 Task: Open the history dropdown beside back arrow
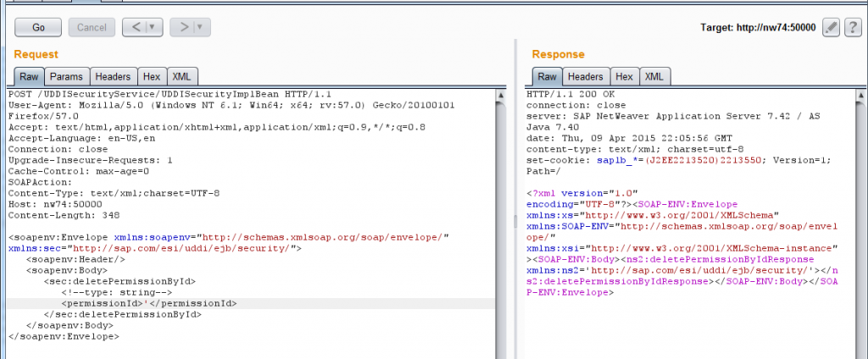coord(154,27)
